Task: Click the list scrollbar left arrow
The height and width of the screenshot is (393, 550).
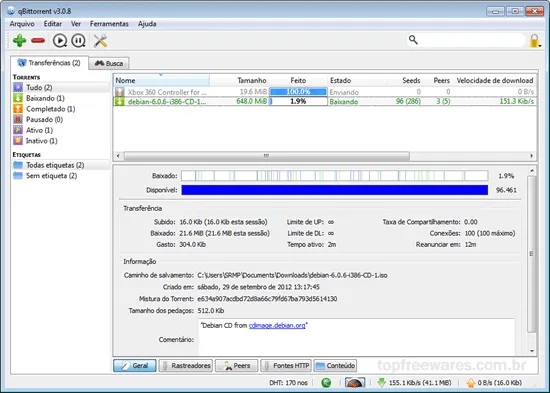Action: tap(118, 155)
